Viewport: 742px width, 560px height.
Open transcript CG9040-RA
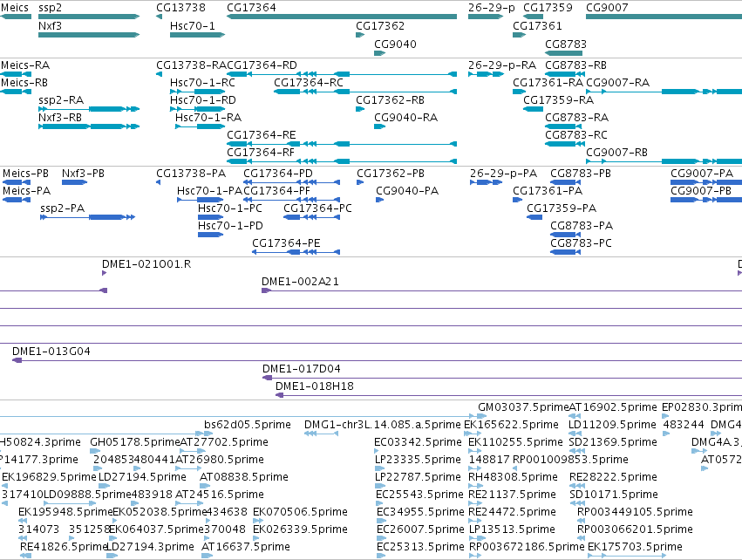click(406, 118)
